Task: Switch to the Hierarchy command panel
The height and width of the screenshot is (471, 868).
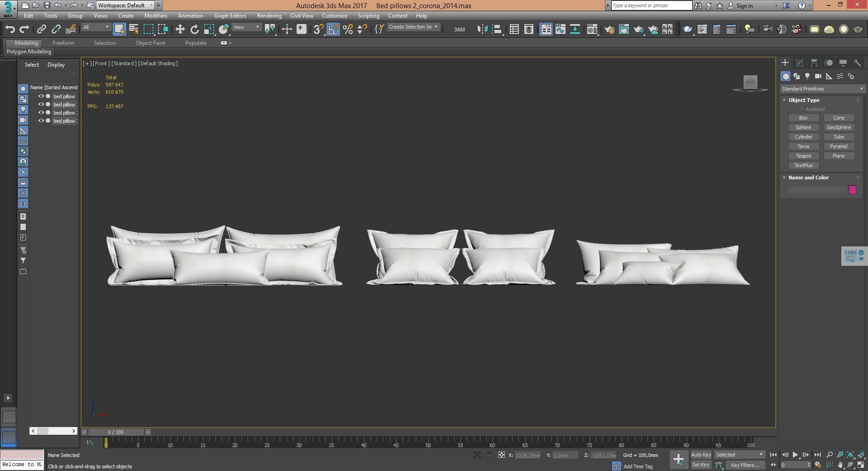Action: 814,63
